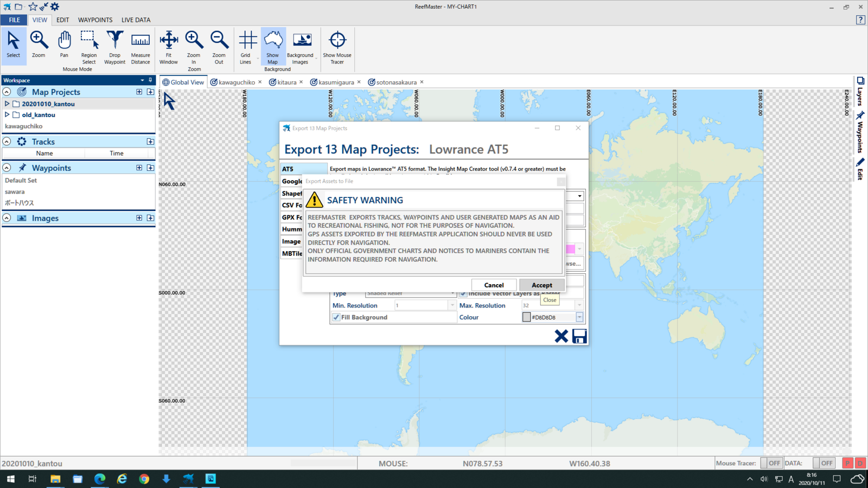Collapse the Images section
This screenshot has width=868, height=488.
7,218
